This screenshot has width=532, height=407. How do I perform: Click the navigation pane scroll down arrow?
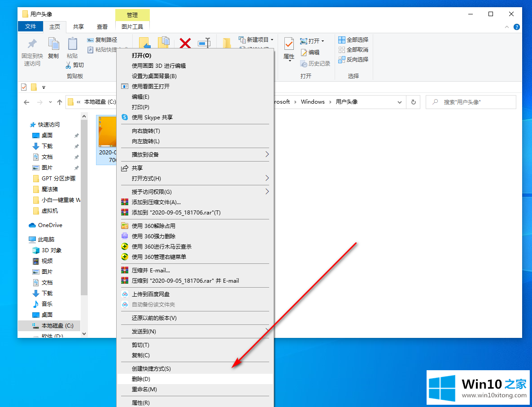(x=84, y=334)
